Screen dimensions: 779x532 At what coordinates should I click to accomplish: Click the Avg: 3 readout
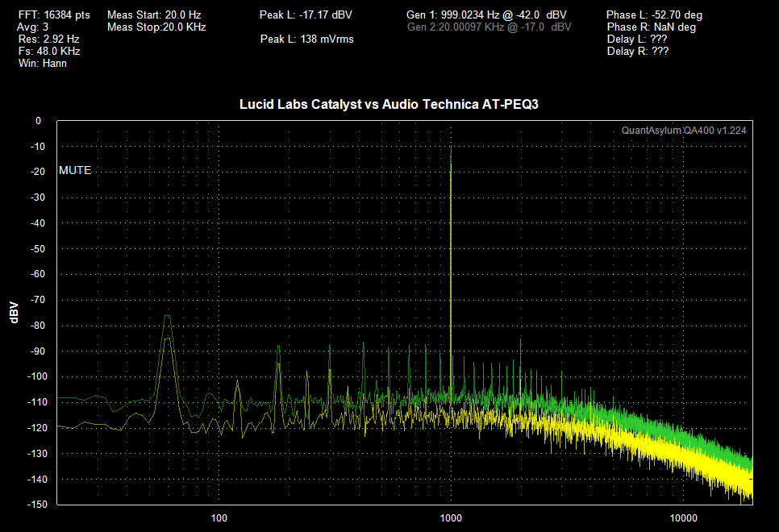33,27
